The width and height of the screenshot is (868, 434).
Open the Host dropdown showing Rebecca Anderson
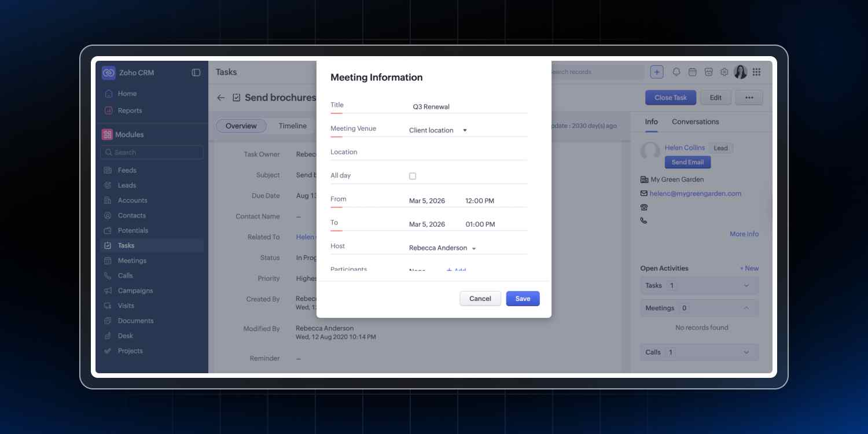point(474,248)
